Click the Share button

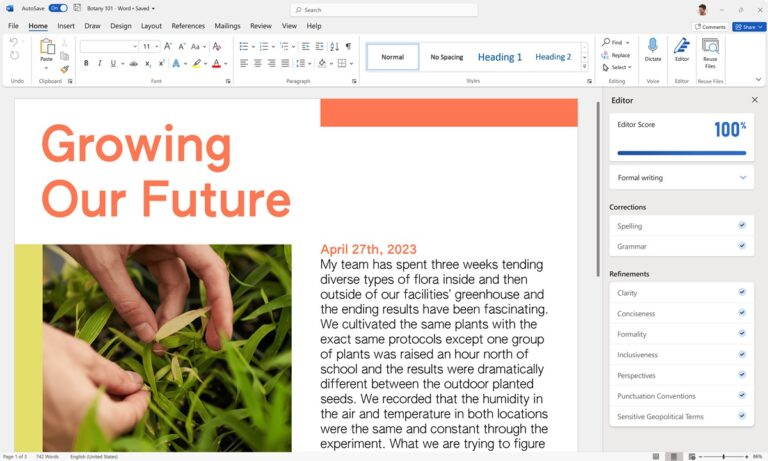pyautogui.click(x=749, y=27)
